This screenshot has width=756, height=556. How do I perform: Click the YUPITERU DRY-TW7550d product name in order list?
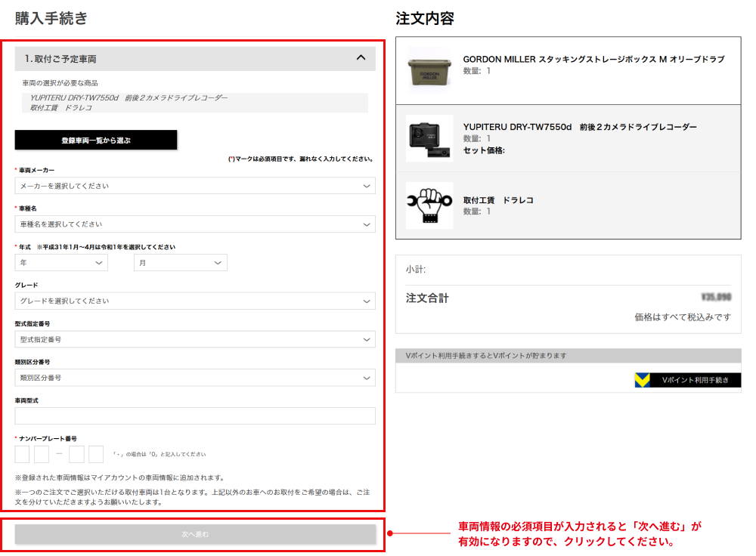point(580,127)
